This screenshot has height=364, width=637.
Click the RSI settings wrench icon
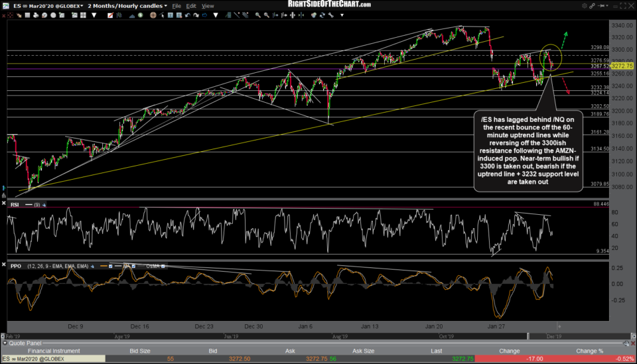click(44, 205)
